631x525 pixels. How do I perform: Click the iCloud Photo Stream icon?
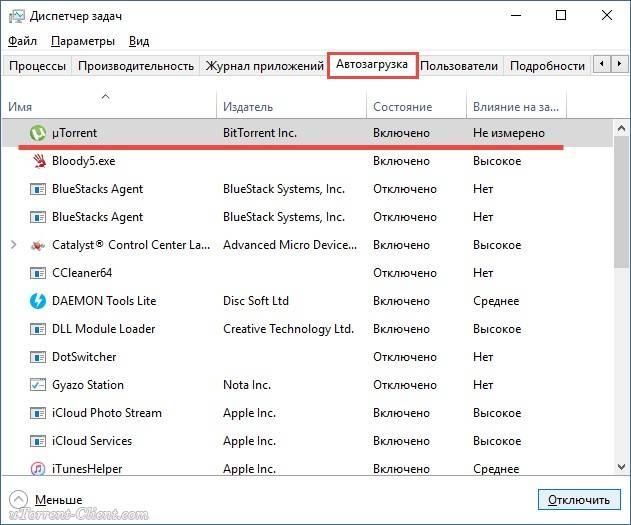(38, 413)
